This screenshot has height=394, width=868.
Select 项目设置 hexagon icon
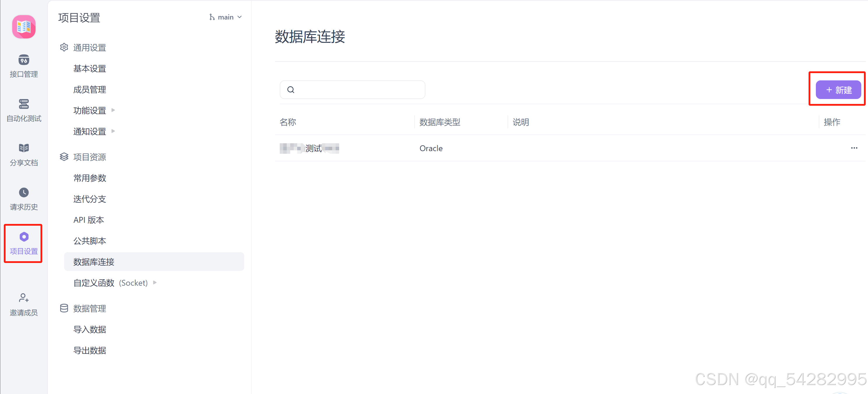24,237
